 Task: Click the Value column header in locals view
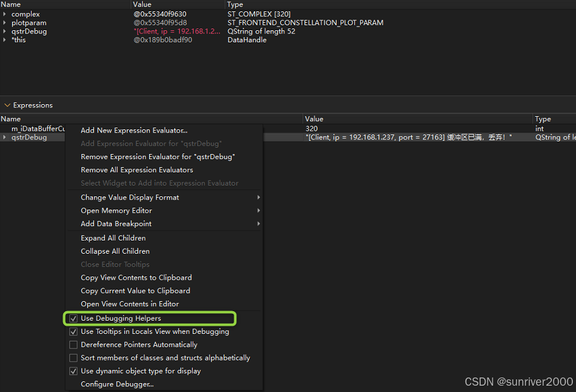tap(178, 4)
